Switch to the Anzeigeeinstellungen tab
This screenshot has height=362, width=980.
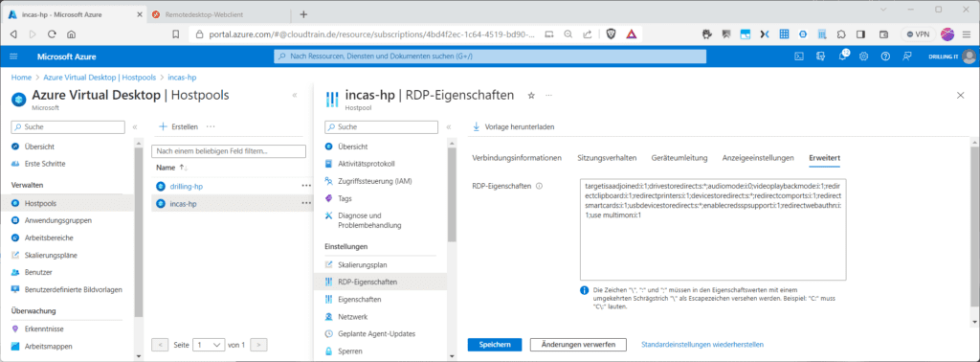758,158
